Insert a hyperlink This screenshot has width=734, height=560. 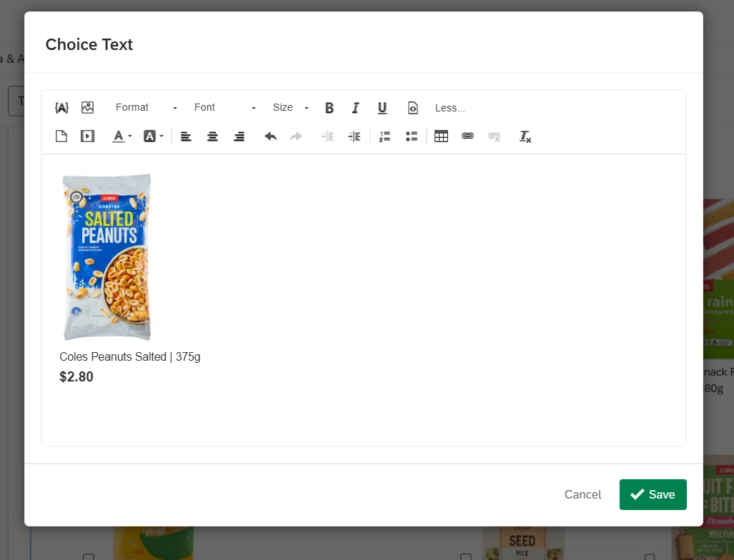coord(467,136)
